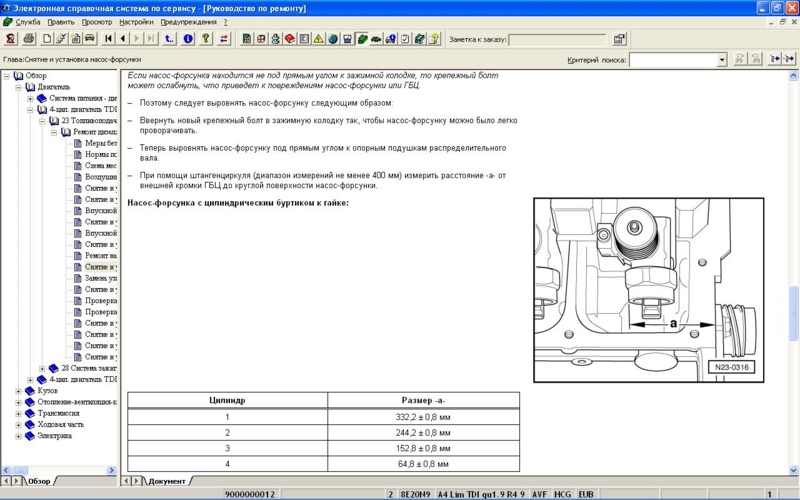This screenshot has width=800, height=500.
Task: Click the red-blue swap arrows icon
Action: pyautogui.click(x=224, y=39)
